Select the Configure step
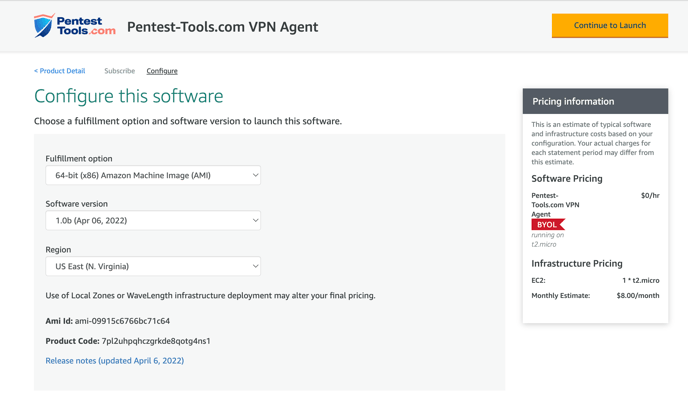The image size is (688, 399). (162, 71)
